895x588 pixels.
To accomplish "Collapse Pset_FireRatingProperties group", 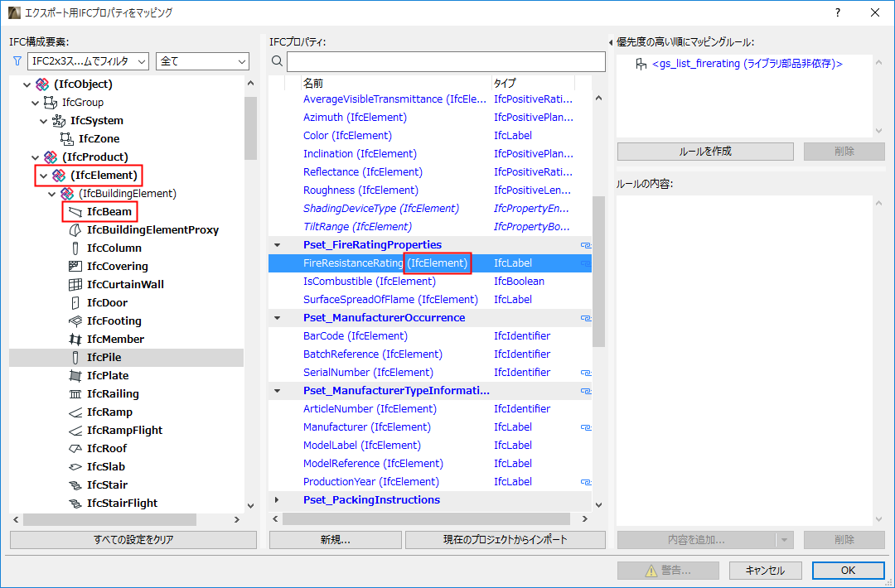I will (278, 245).
